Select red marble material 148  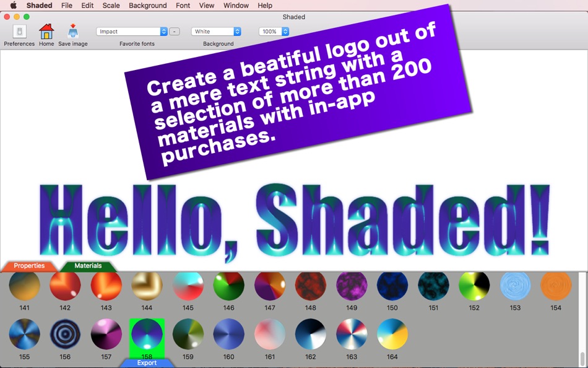tap(311, 285)
